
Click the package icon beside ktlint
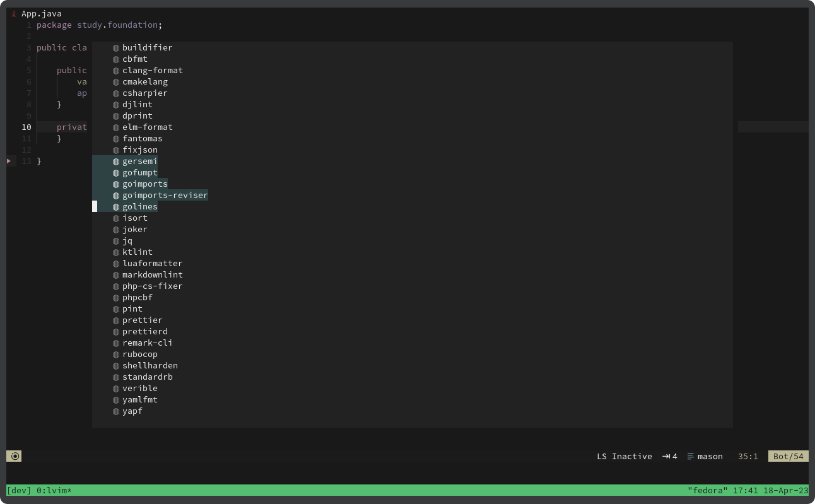(115, 252)
